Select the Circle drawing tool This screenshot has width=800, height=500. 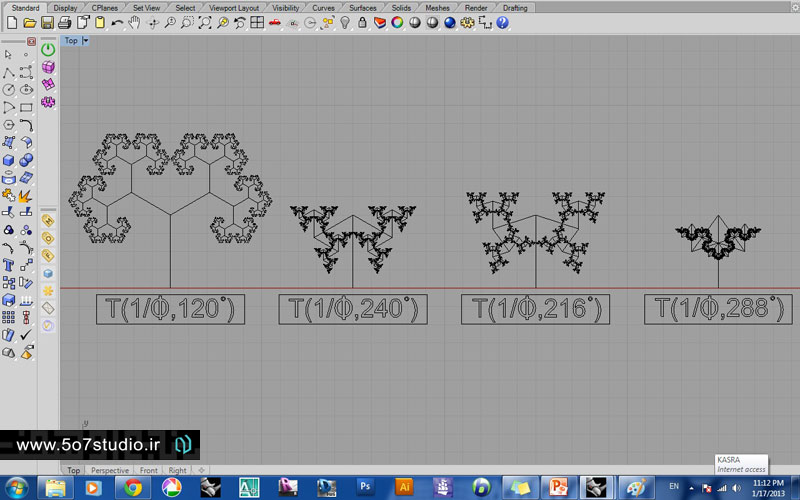(10, 89)
